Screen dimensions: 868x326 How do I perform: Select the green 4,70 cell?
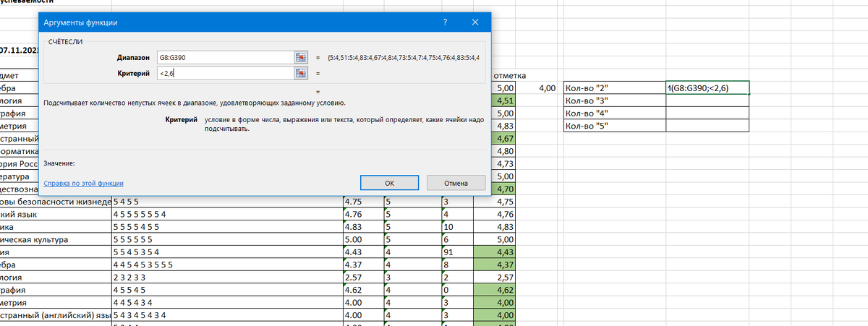503,189
